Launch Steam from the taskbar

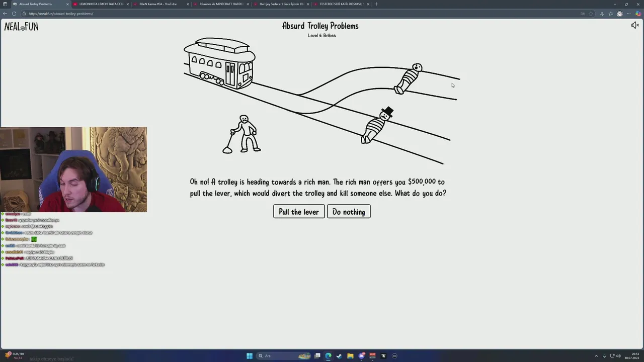339,356
